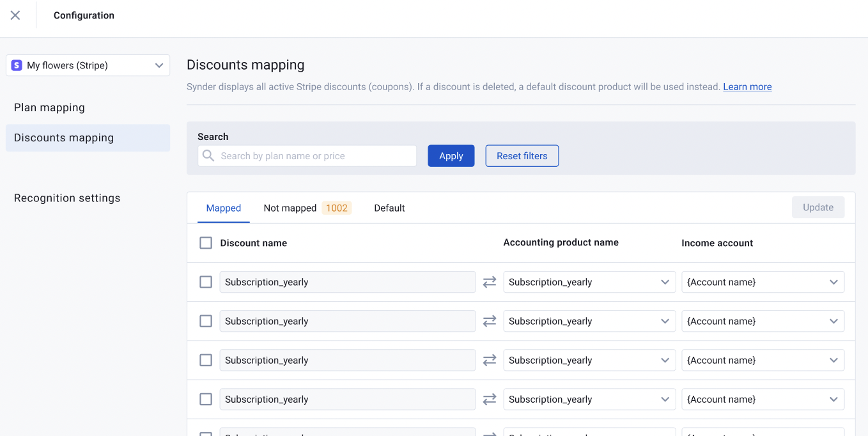This screenshot has width=868, height=436.
Task: Click the swap arrows icon in the second mapping row
Action: [x=490, y=321]
